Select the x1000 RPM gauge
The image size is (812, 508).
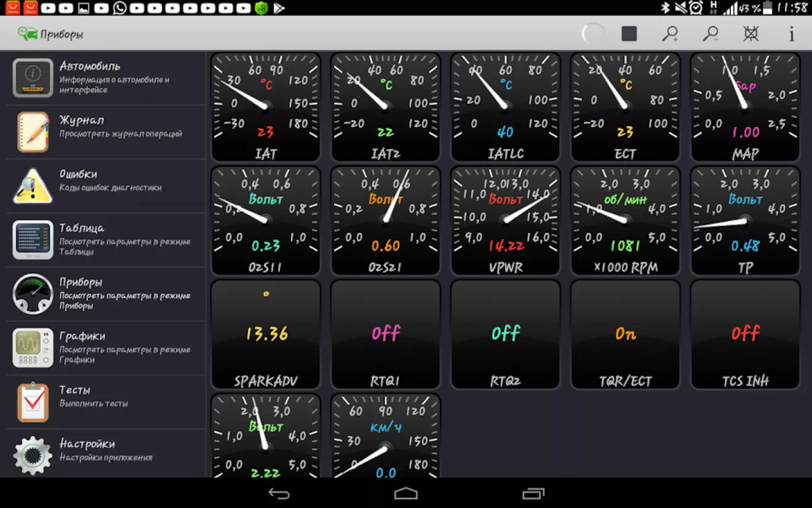click(625, 220)
